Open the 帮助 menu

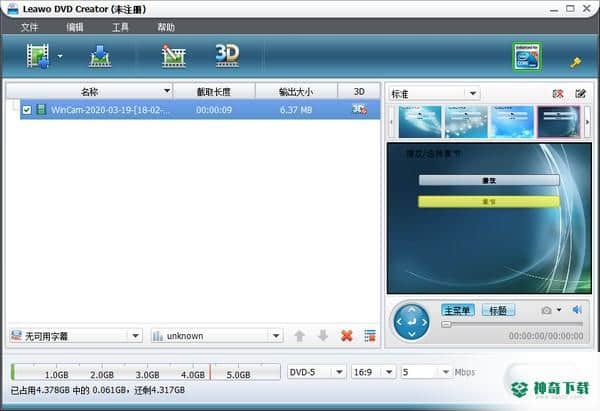[166, 27]
